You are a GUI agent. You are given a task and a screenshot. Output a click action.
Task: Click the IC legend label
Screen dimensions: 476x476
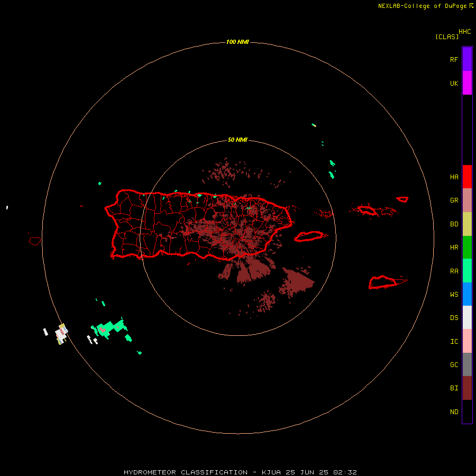click(x=454, y=341)
